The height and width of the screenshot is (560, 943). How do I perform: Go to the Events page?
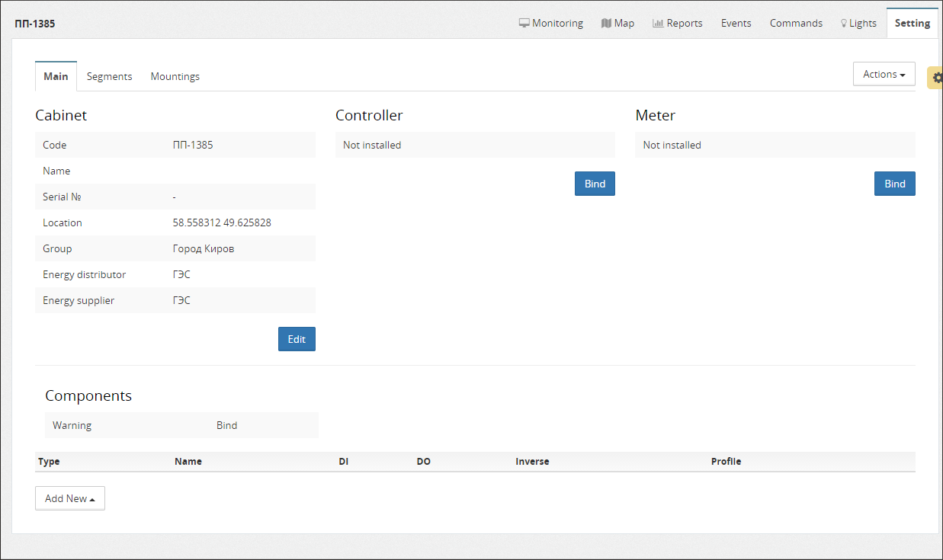tap(736, 23)
